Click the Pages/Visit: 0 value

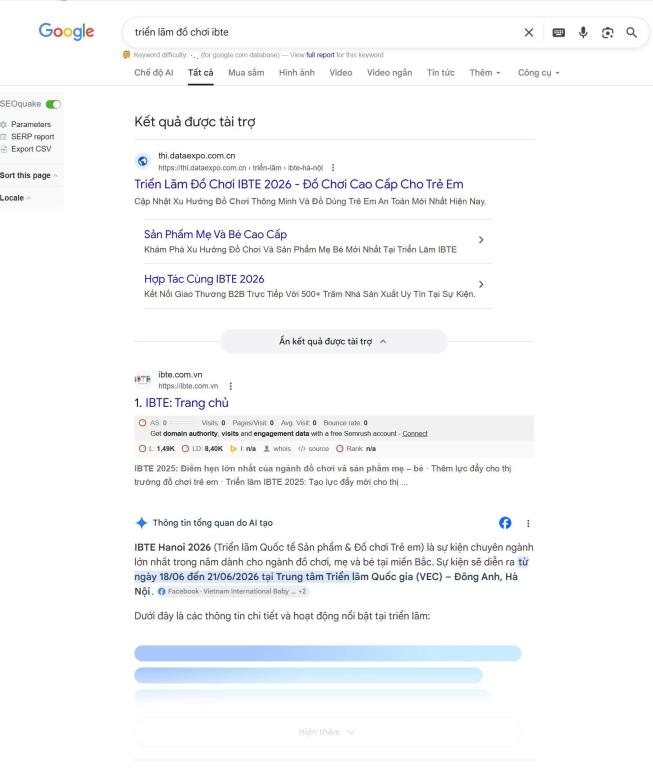click(x=253, y=423)
